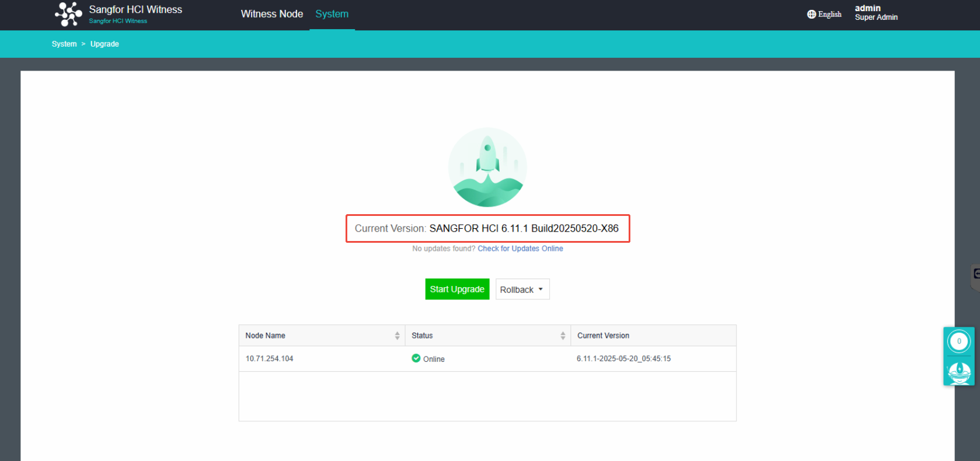Open the support assistant robot icon
Image resolution: width=980 pixels, height=461 pixels.
click(x=959, y=372)
